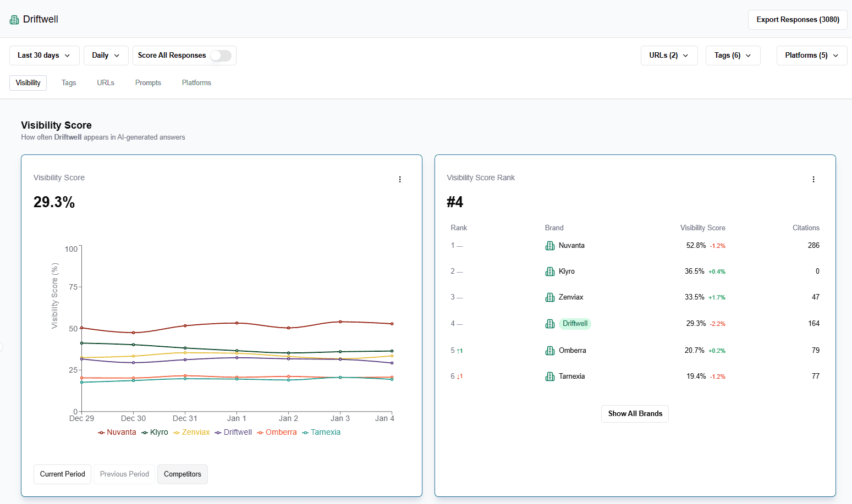This screenshot has width=852, height=504.
Task: Open the Visibility Score card options menu
Action: [x=400, y=179]
